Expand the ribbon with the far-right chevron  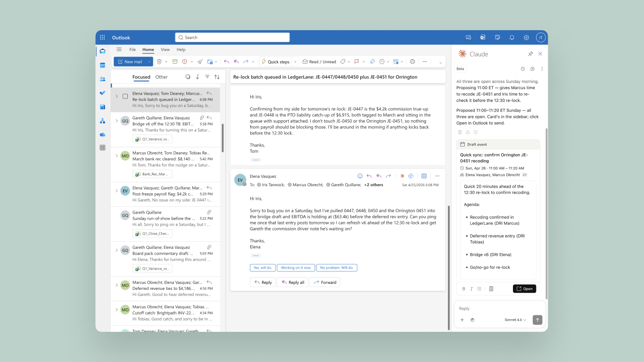(440, 62)
